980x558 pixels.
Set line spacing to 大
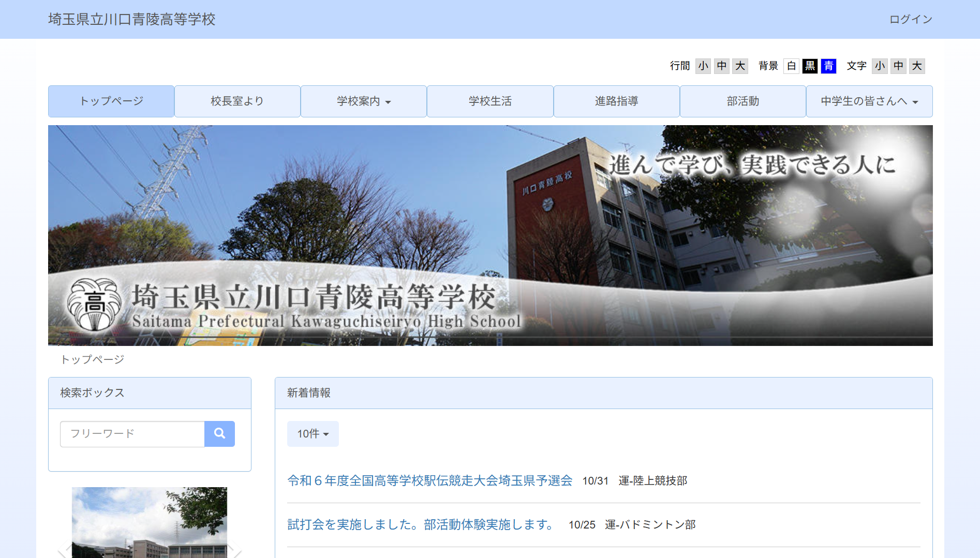740,66
